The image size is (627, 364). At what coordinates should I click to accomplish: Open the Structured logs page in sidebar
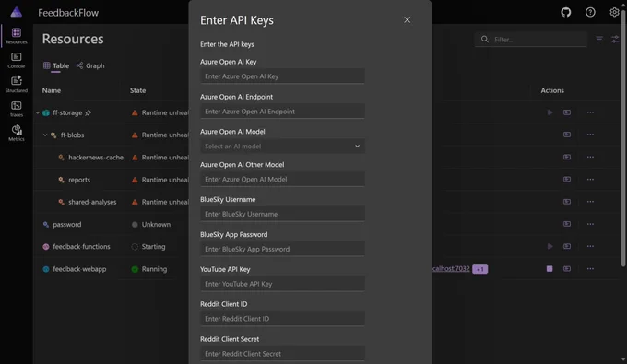click(x=17, y=84)
